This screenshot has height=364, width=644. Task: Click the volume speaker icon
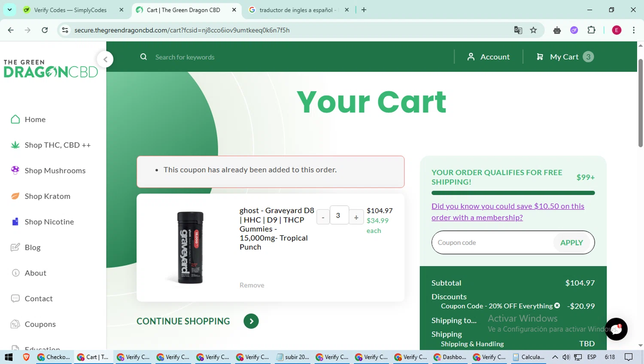(x=566, y=357)
